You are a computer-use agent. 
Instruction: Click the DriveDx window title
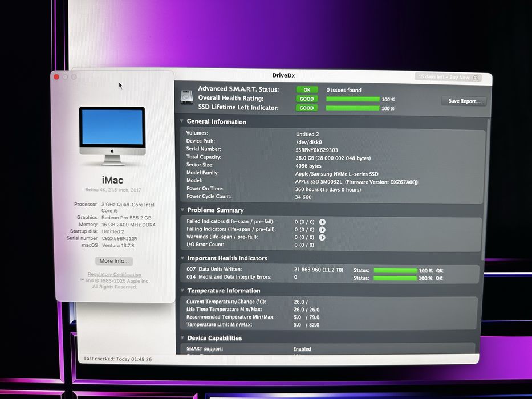283,75
